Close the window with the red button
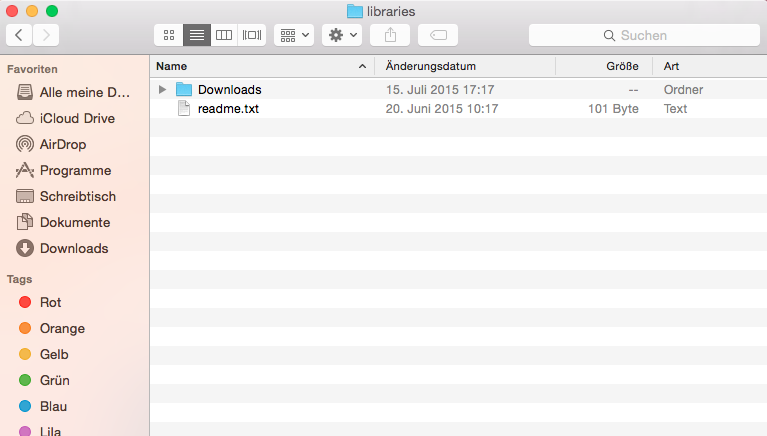 pos(12,11)
